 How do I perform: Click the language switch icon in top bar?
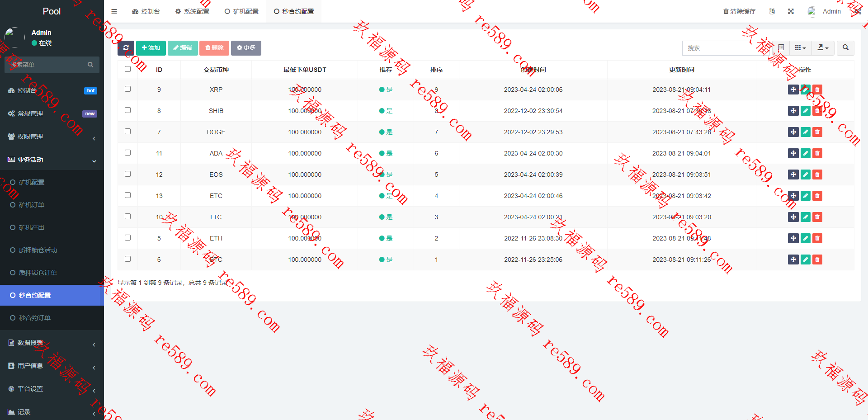[x=772, y=11]
